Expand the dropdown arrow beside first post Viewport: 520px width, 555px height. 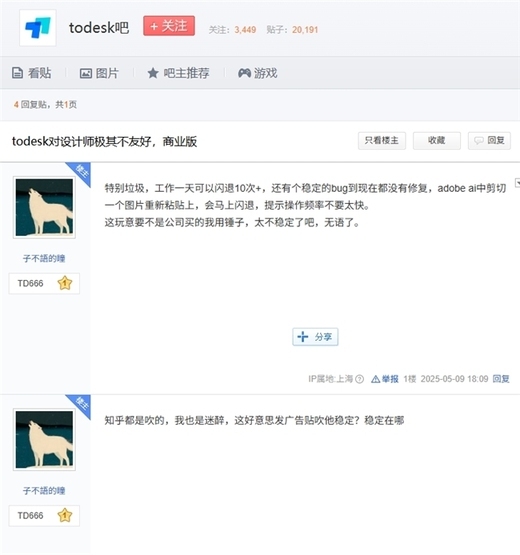click(x=517, y=183)
